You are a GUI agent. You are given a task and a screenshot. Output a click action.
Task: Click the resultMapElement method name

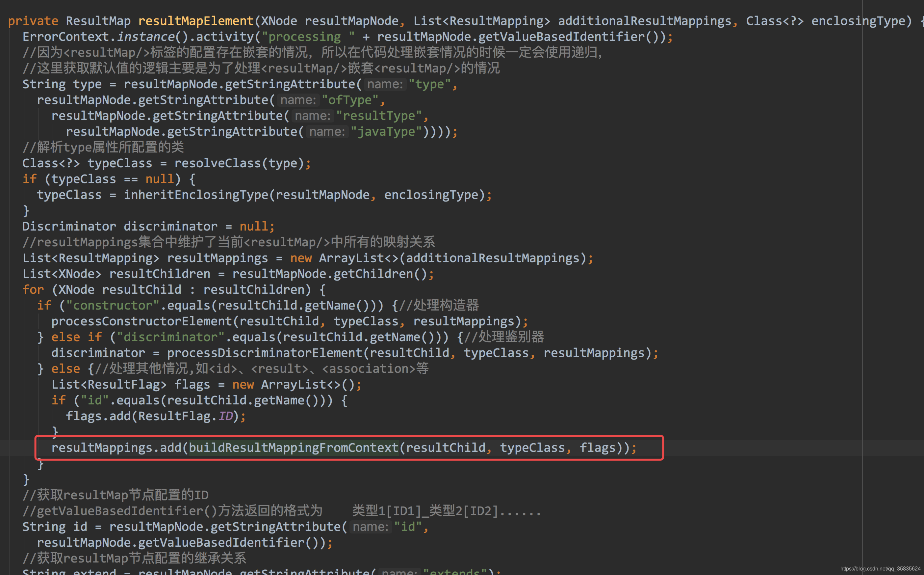pyautogui.click(x=196, y=20)
